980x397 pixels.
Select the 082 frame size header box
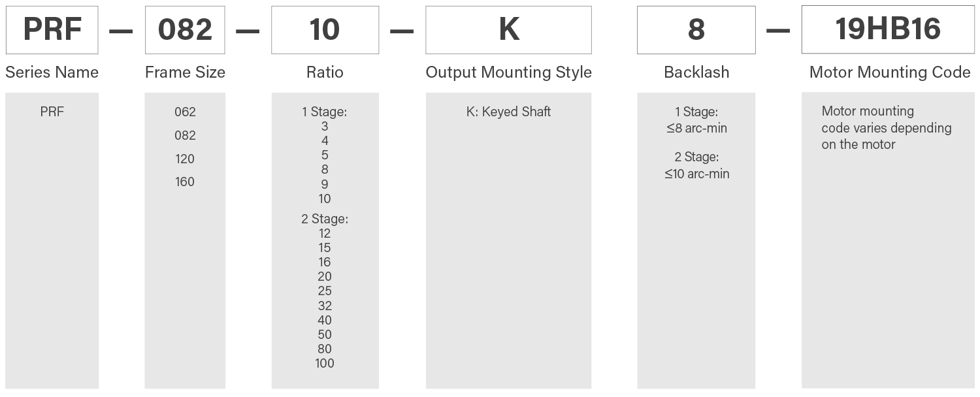point(185,30)
